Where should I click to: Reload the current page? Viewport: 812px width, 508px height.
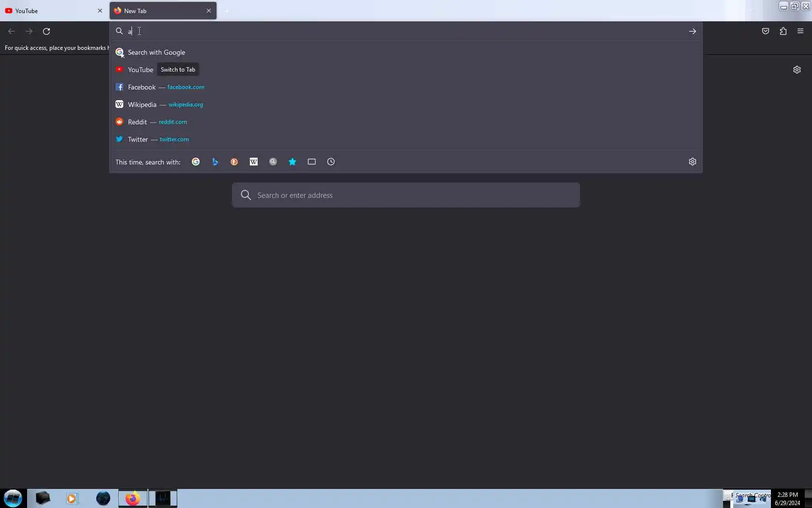46,31
